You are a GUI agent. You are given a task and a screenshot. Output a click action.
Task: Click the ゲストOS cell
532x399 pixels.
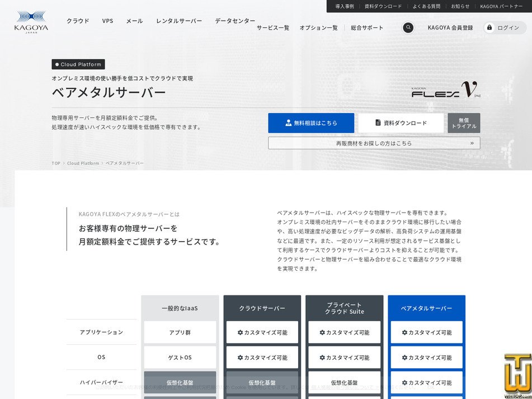click(x=180, y=357)
